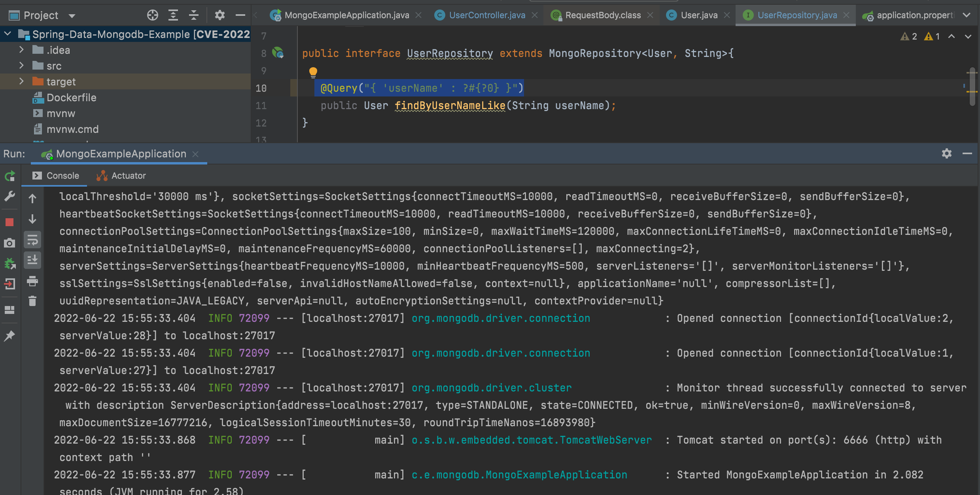
Task: Open Run panel settings gear
Action: (946, 153)
